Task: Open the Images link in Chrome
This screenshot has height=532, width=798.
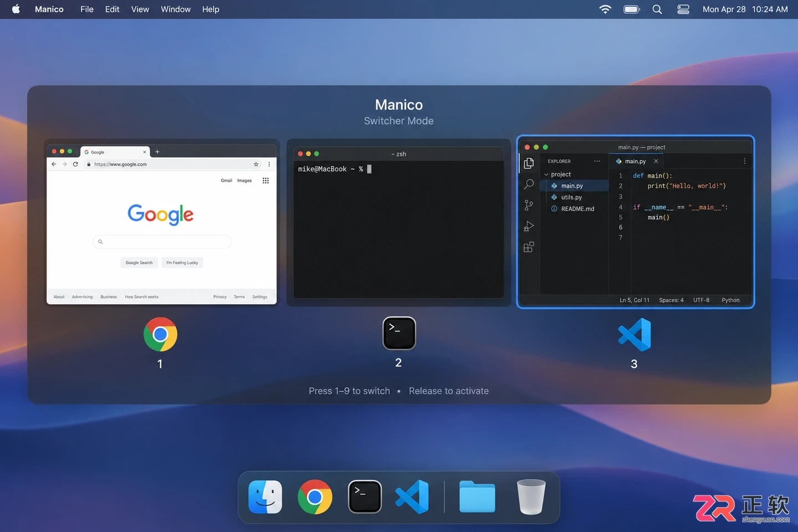Action: (x=244, y=181)
